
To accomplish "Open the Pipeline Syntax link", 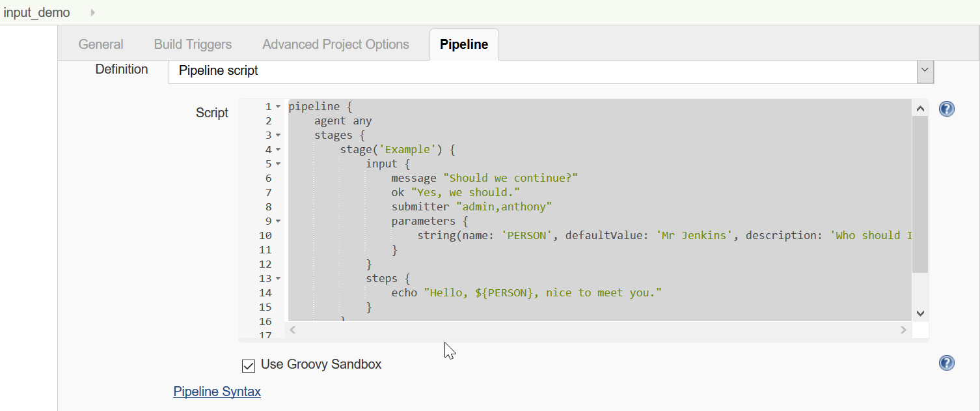I will tap(217, 391).
